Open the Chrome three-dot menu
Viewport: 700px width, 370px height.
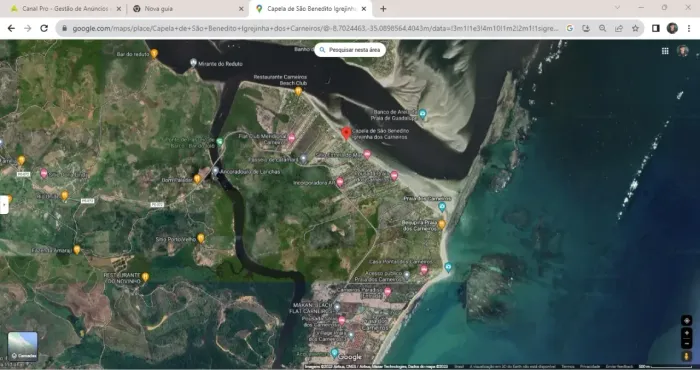pos(689,28)
